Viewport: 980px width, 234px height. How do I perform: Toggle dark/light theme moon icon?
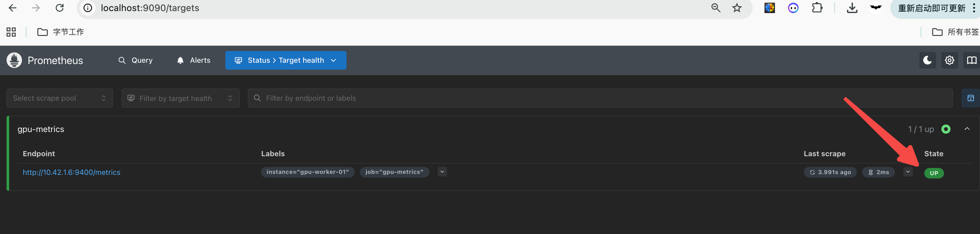(x=927, y=60)
